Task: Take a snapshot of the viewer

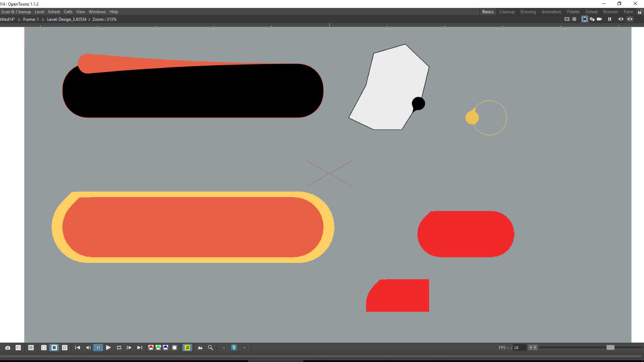Action: 7,348
